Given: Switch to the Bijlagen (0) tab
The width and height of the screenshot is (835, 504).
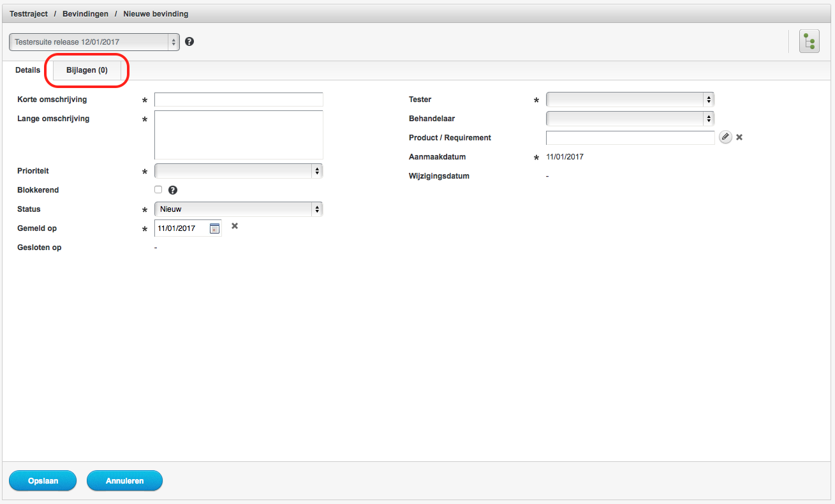Looking at the screenshot, I should [x=87, y=70].
